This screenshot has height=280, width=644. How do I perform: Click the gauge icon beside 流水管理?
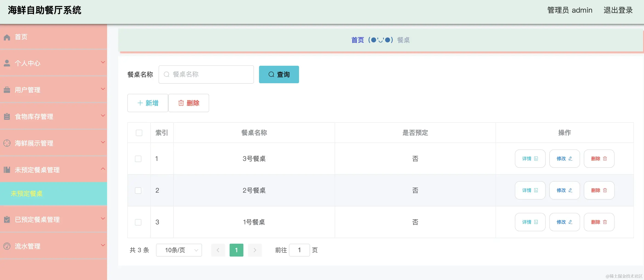(x=7, y=246)
